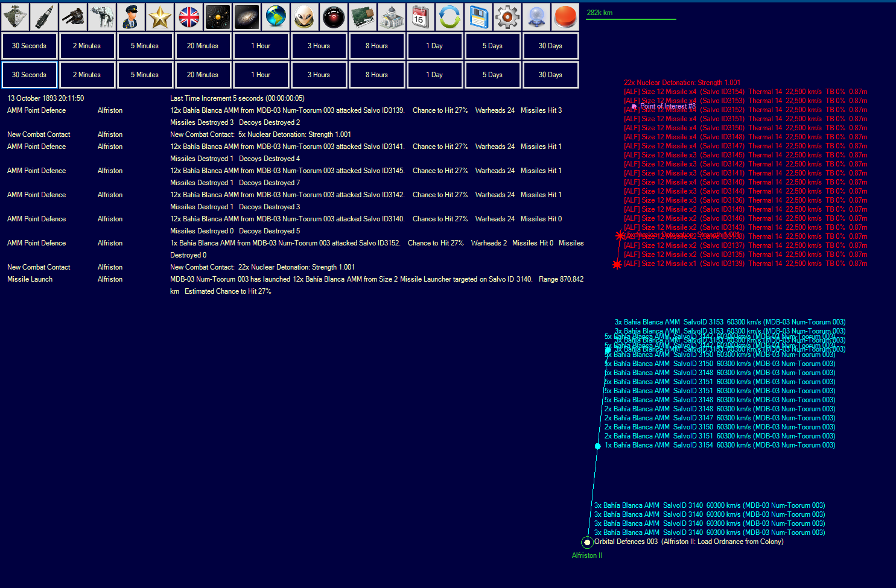896x588 pixels.
Task: Select 1 Hour in lower row
Action: (x=261, y=75)
